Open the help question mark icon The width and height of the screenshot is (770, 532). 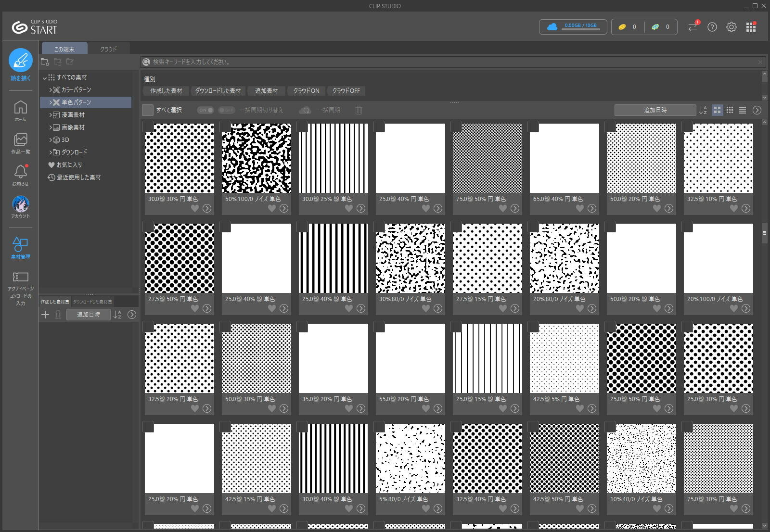[712, 27]
